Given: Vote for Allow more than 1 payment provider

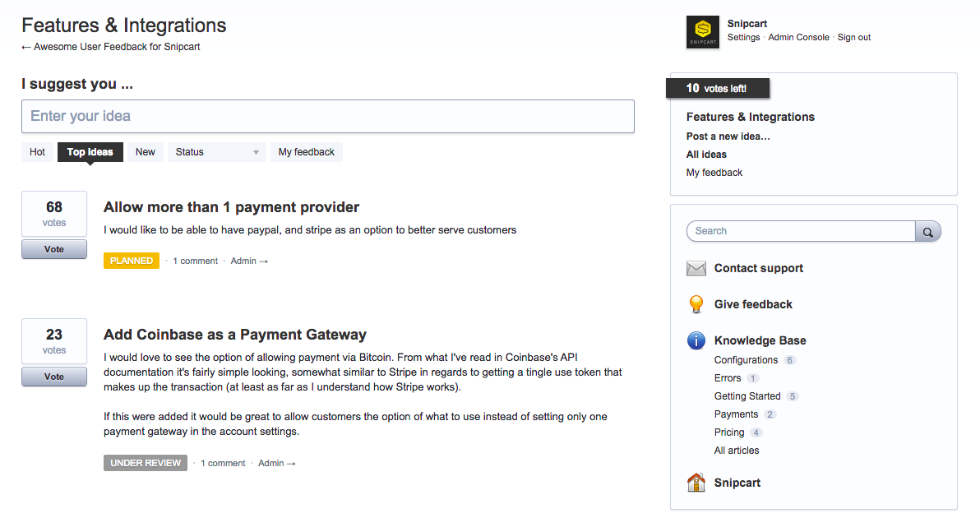Looking at the screenshot, I should pos(54,249).
